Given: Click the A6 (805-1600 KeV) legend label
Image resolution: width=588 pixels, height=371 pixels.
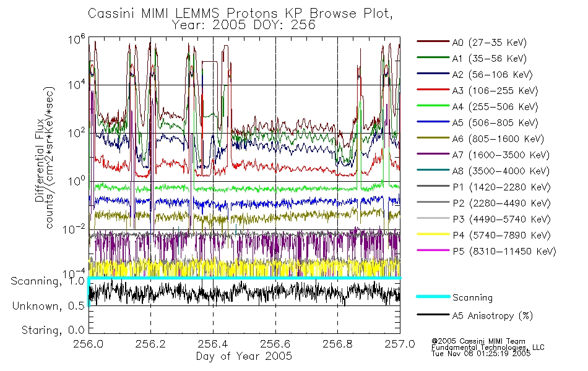Looking at the screenshot, I should click(x=498, y=139).
